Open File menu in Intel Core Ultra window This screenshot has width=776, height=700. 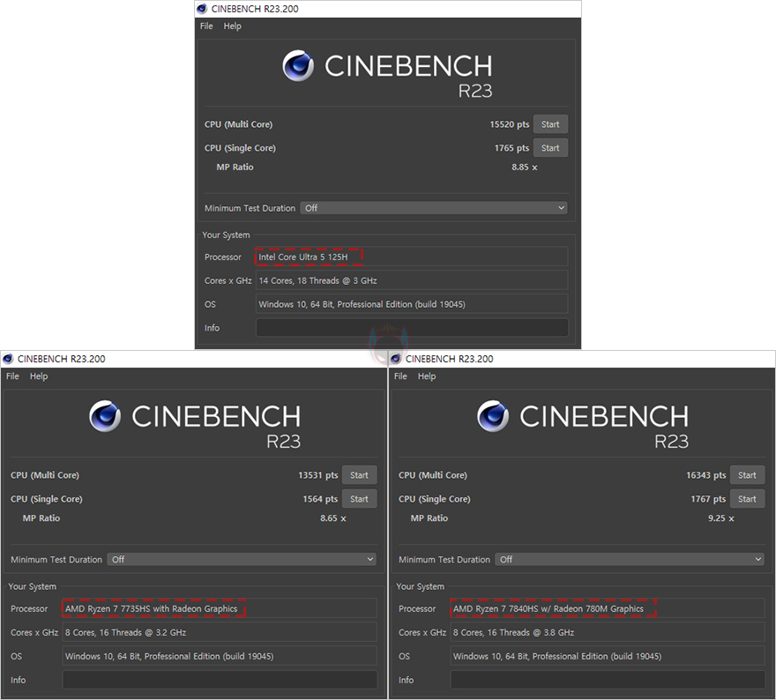coord(206,26)
